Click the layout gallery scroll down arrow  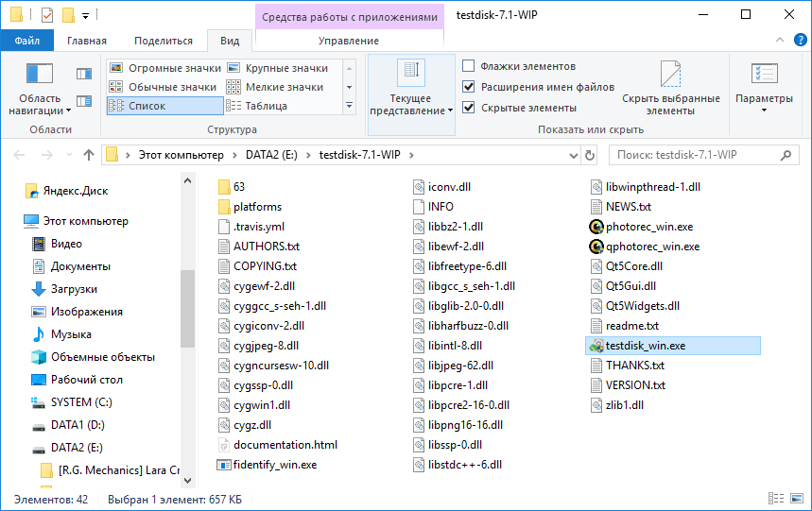point(350,87)
